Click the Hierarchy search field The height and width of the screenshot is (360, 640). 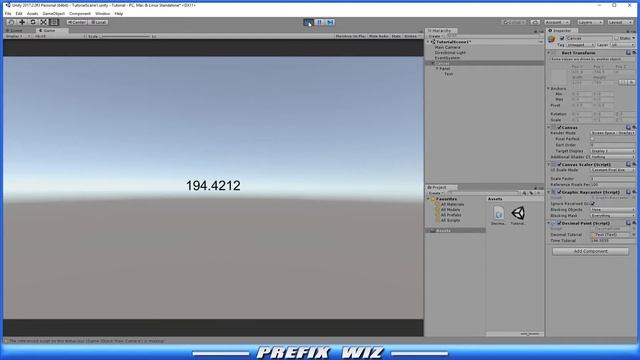494,36
